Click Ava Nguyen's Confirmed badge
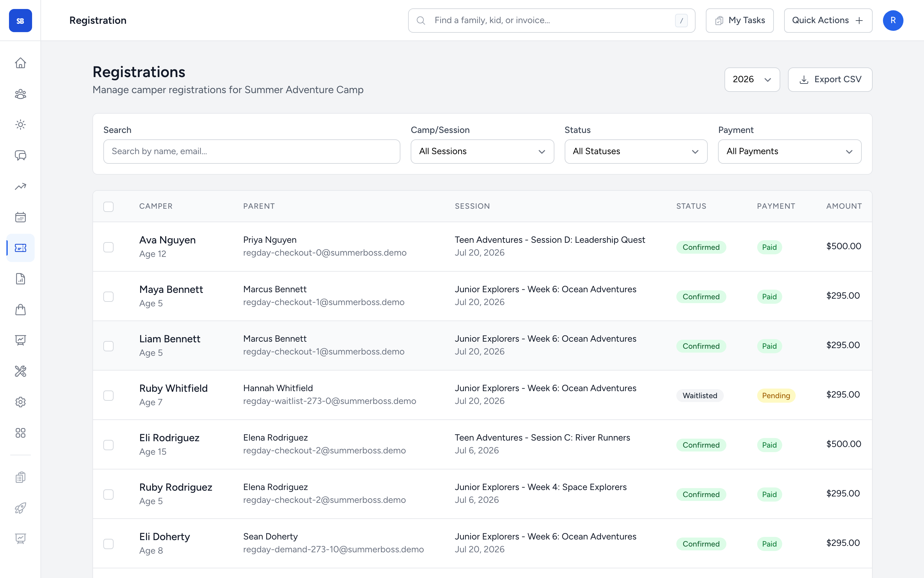Viewport: 924px width, 578px height. [x=701, y=247]
